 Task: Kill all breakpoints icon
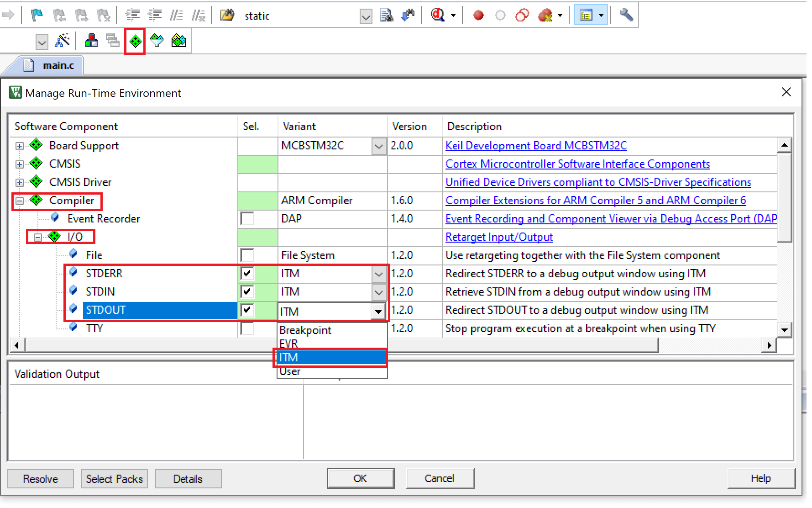point(545,15)
